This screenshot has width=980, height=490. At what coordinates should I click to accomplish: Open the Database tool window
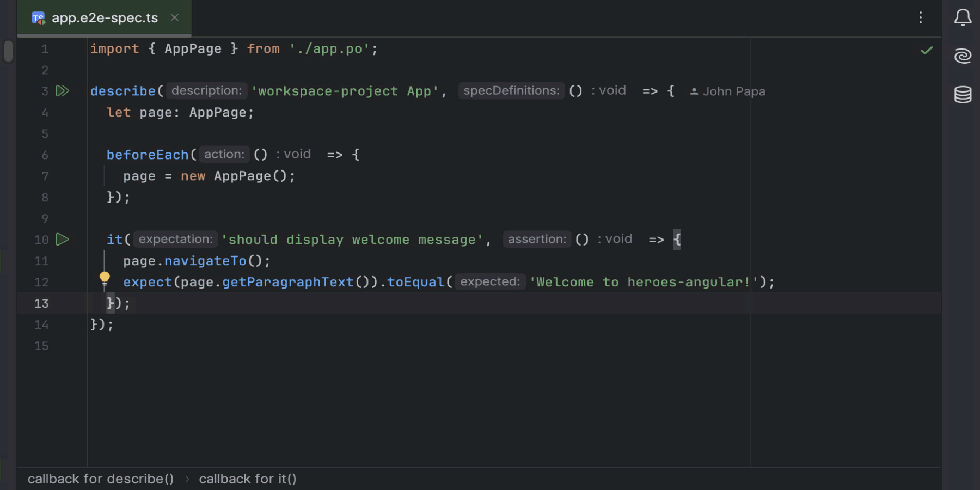[963, 95]
